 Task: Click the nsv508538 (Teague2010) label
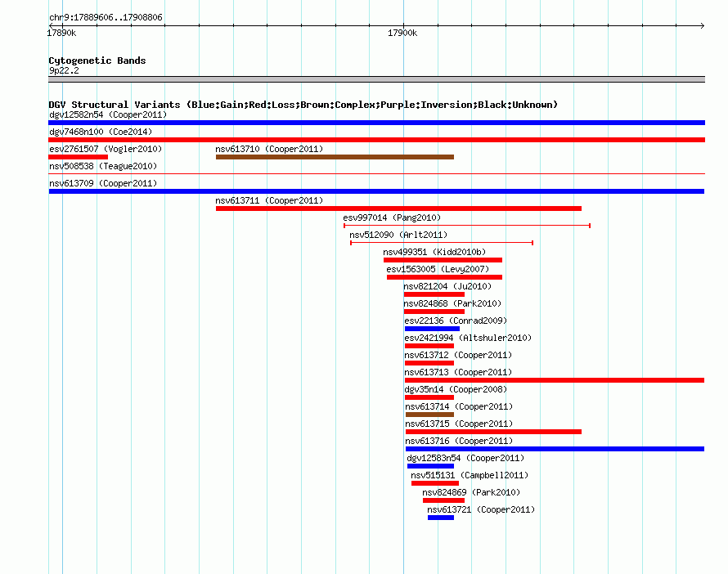[x=103, y=166]
